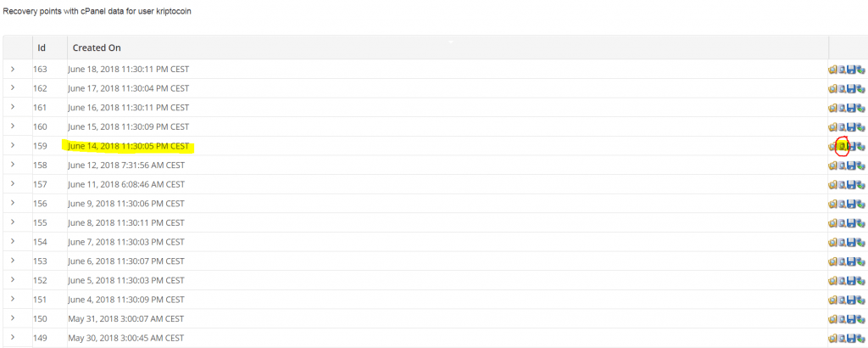The height and width of the screenshot is (348, 868).
Task: Expand recovery point 163 row
Action: coord(13,70)
